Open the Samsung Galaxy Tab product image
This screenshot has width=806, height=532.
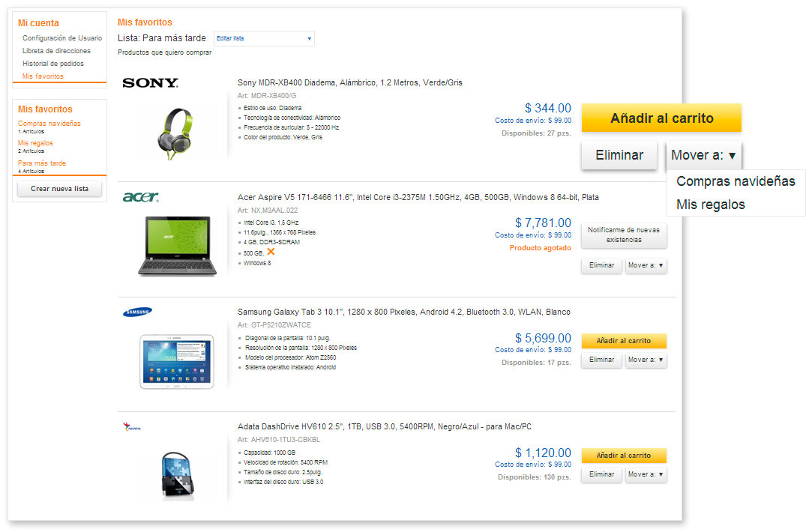(177, 361)
